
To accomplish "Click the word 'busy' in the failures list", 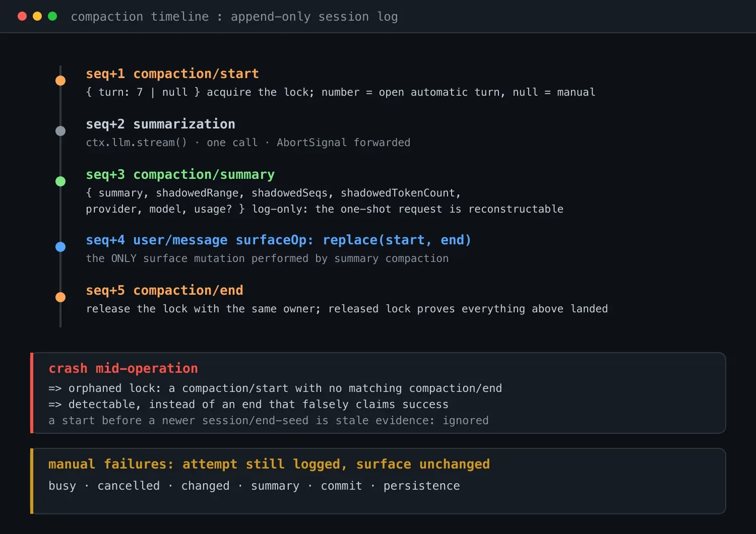I will (x=62, y=486).
